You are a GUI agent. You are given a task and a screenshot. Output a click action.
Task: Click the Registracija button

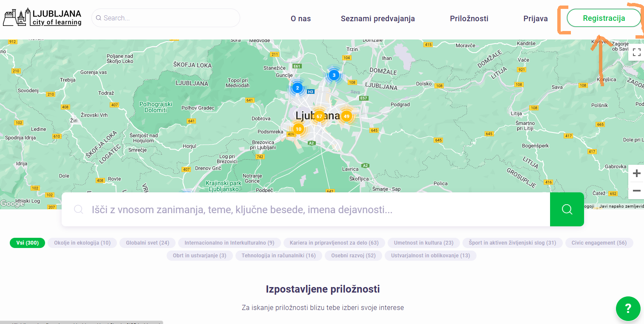point(604,18)
